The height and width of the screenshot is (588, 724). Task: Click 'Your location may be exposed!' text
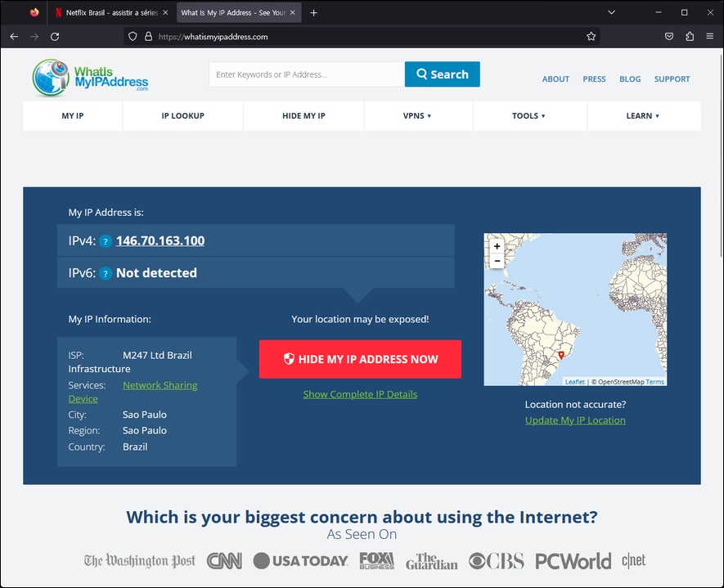point(360,320)
